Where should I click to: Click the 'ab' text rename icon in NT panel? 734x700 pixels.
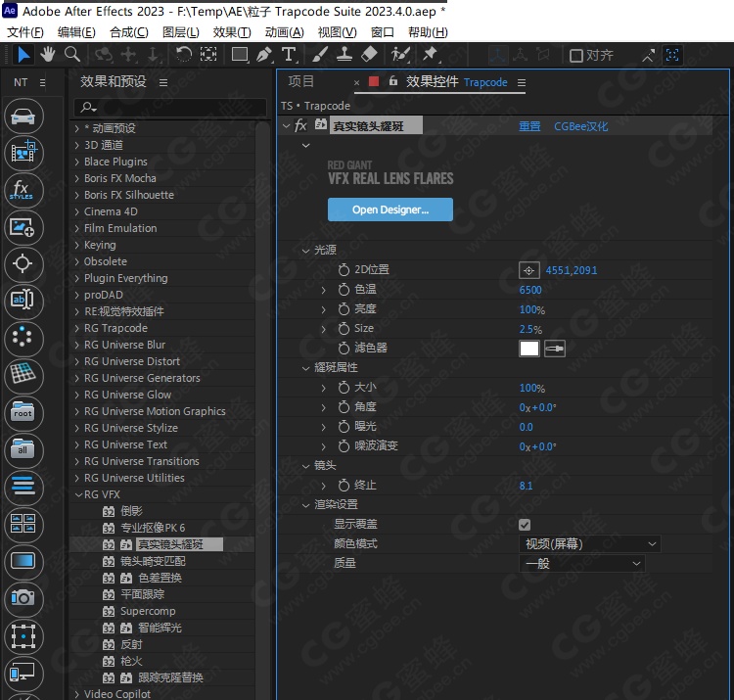(x=23, y=302)
